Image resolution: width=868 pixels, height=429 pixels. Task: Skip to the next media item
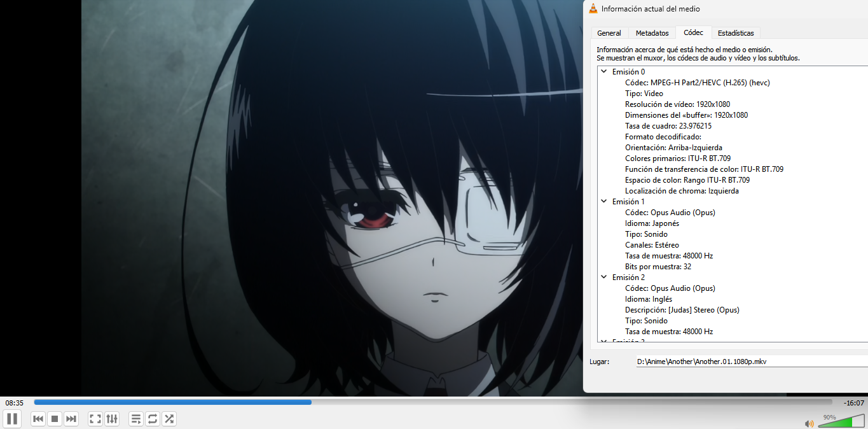click(x=71, y=419)
